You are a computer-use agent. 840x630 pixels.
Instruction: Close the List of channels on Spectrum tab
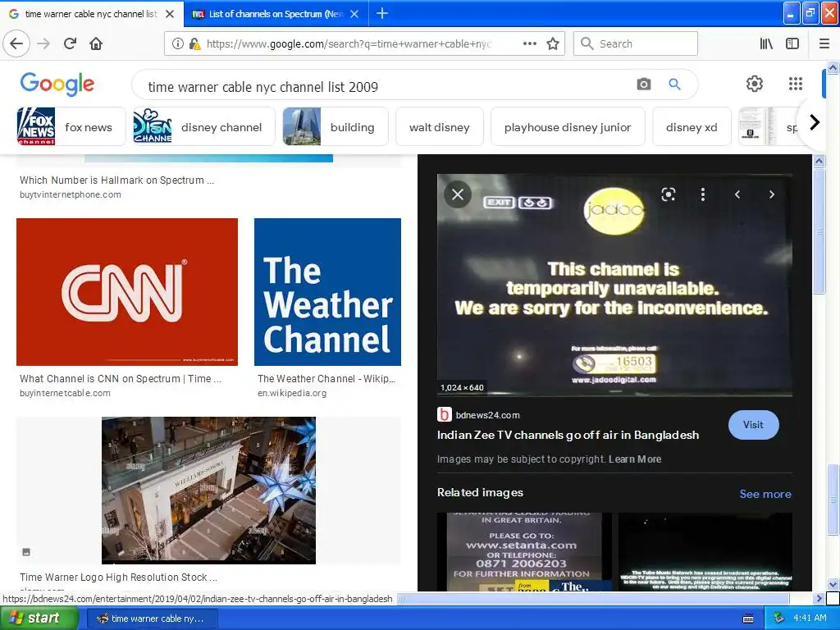354,14
